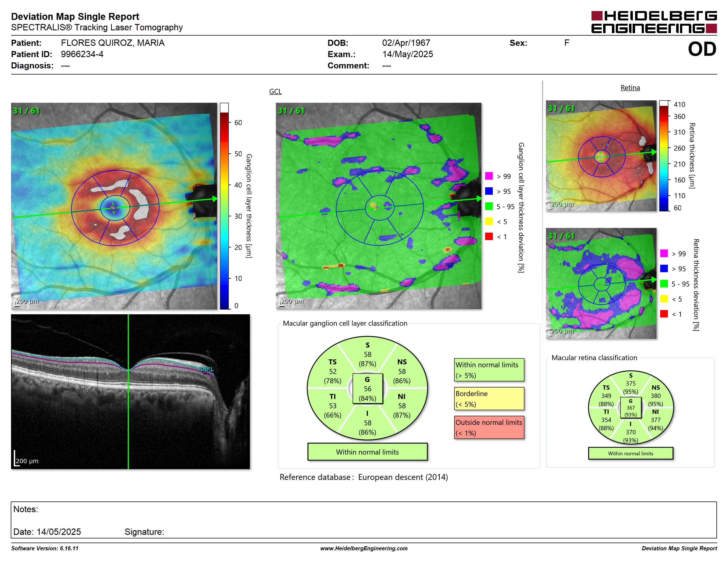Click the Retina TI sector 354 (88%)
Screen dimensions: 728x563
[x=606, y=420]
